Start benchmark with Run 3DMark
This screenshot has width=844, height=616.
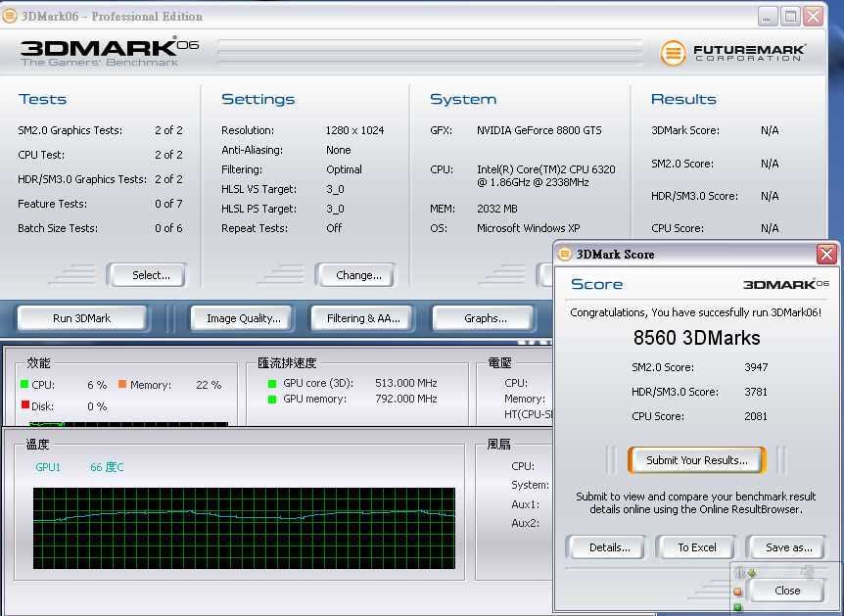82,318
